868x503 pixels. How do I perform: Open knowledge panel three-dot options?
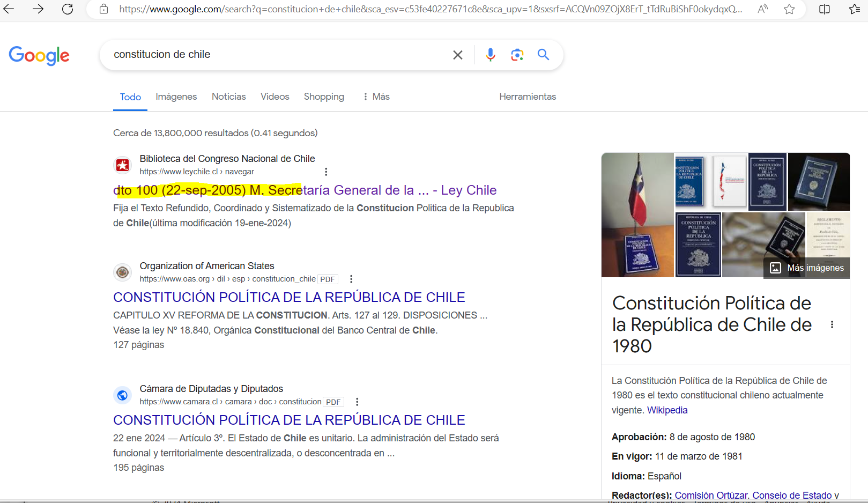pos(832,324)
